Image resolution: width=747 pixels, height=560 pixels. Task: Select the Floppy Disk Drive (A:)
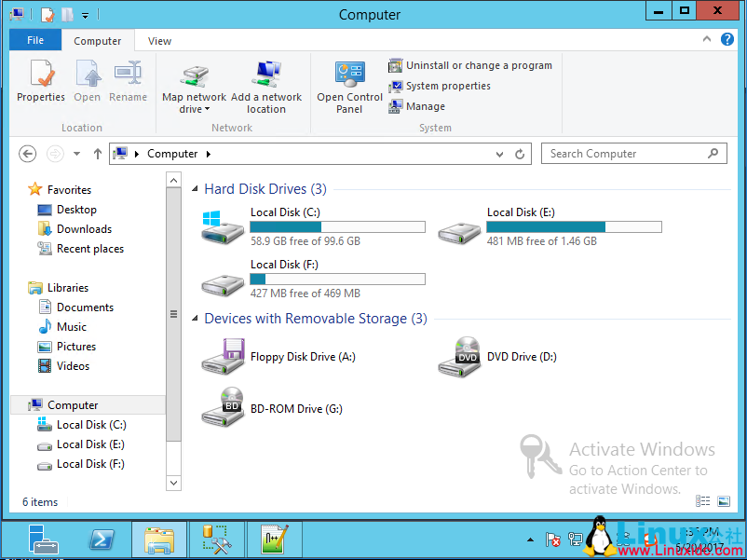click(x=223, y=357)
